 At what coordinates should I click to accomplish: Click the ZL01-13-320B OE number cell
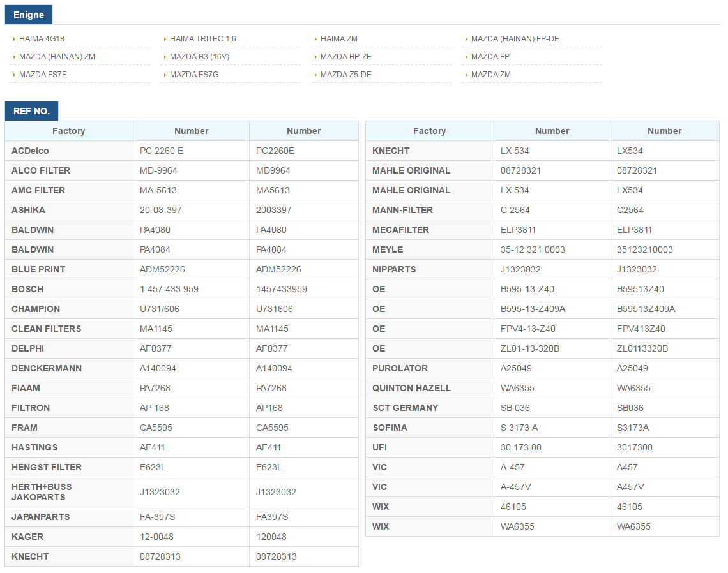pyautogui.click(x=552, y=348)
